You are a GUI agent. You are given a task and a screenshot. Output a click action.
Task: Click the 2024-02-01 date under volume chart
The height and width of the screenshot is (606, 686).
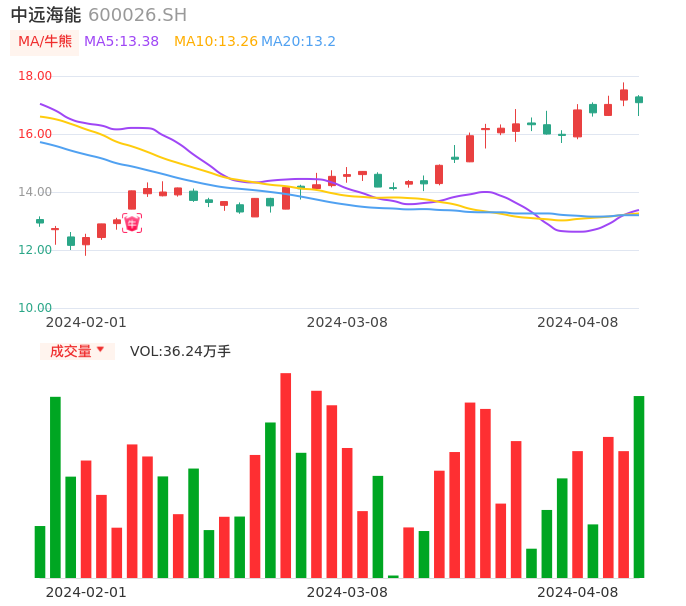[x=86, y=592]
